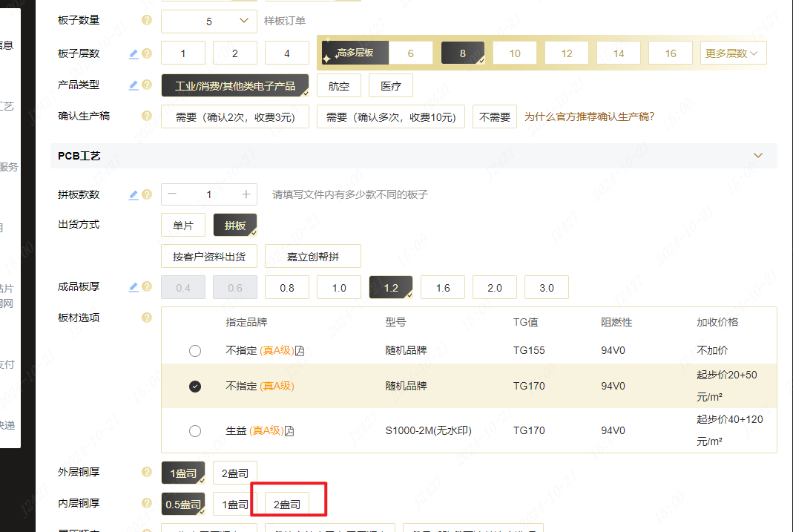Screen dimensions: 793x532
Task: Choose 10 layers under 高多层板
Action: [x=515, y=53]
